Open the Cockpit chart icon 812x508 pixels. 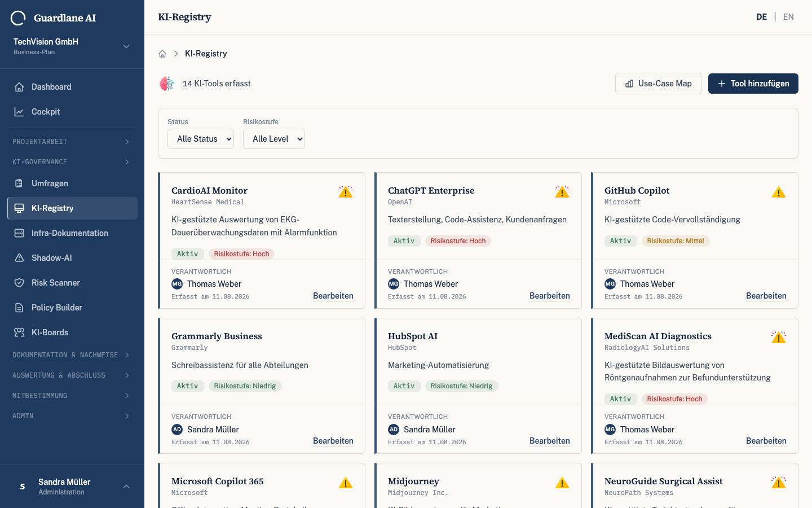coord(19,112)
